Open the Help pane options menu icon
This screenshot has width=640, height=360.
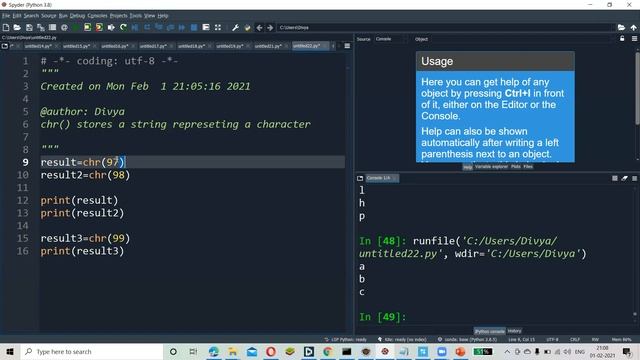pos(634,38)
